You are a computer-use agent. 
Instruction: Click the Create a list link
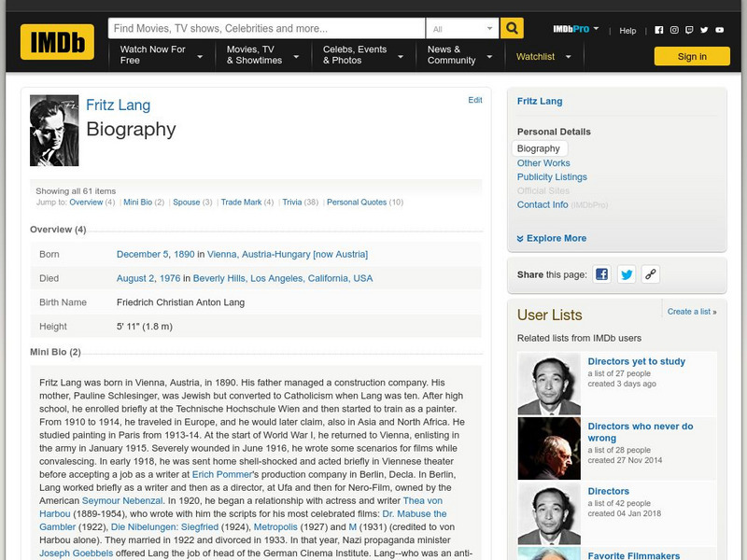[x=693, y=311]
